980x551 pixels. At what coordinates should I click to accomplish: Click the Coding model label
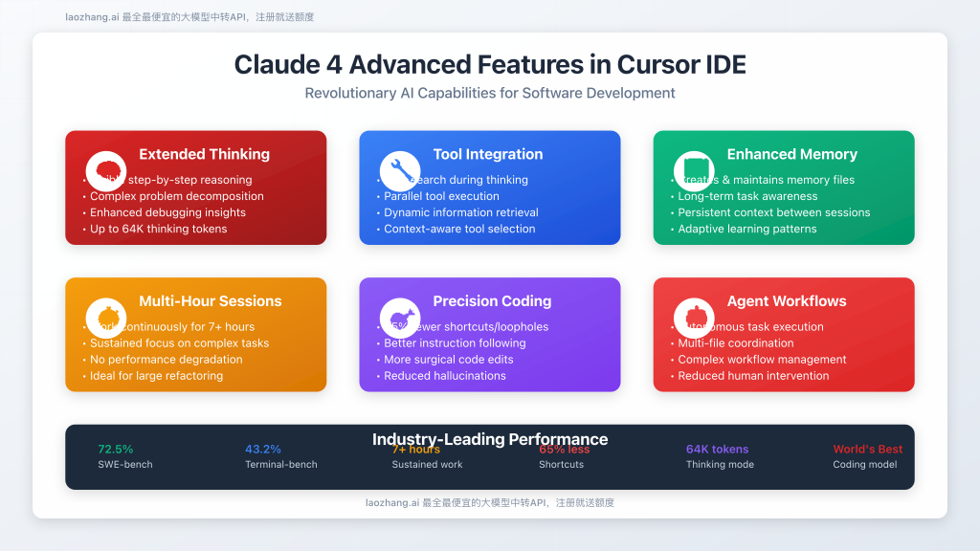[865, 464]
